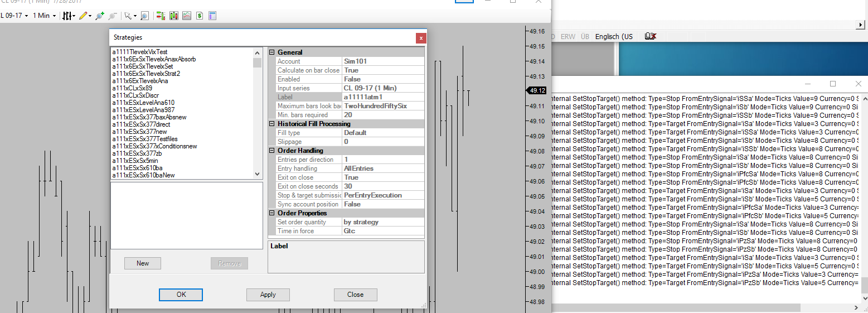This screenshot has width=868, height=313.
Task: Open the zoom frame icon in chart toolbar
Action: pos(144,16)
